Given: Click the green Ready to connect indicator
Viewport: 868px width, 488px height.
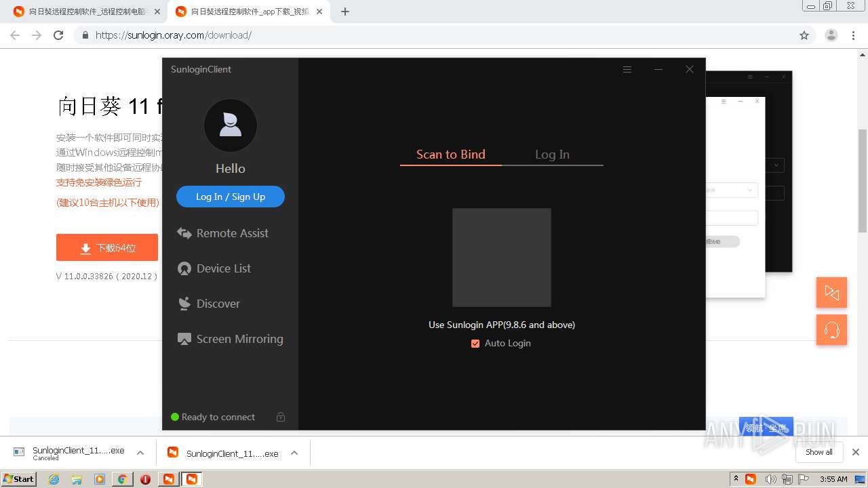Looking at the screenshot, I should point(175,417).
